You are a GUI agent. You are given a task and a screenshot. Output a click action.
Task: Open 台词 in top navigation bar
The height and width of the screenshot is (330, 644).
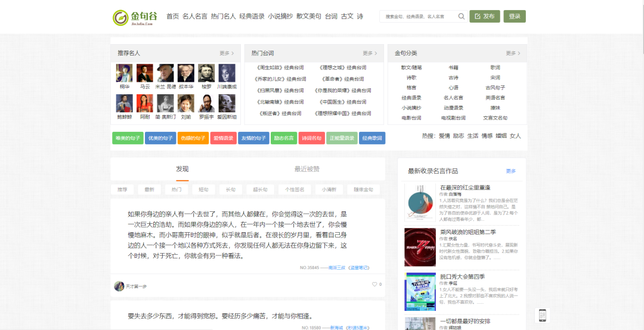point(331,17)
